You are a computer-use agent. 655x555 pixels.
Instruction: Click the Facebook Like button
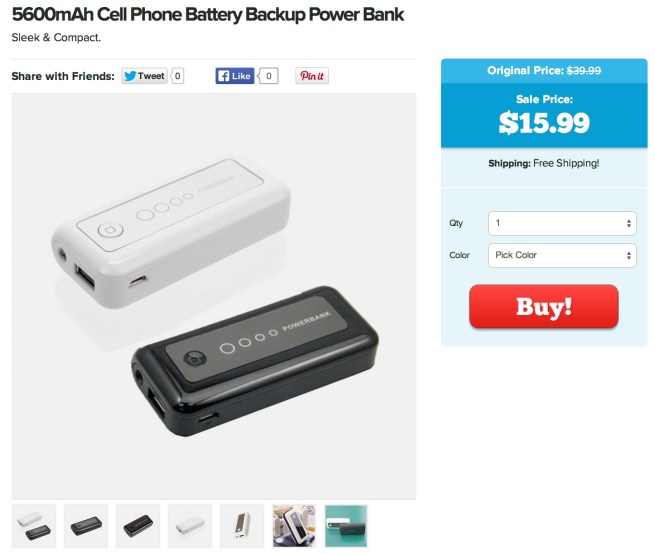(x=235, y=76)
